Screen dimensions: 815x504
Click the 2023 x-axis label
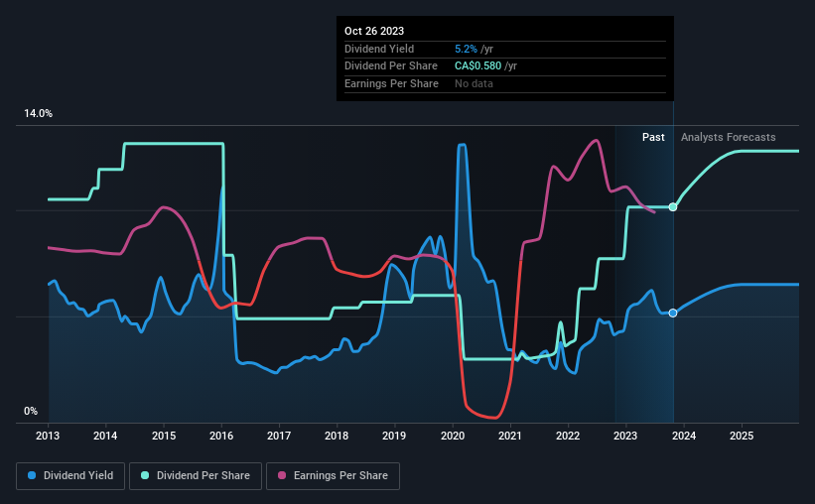(x=625, y=436)
